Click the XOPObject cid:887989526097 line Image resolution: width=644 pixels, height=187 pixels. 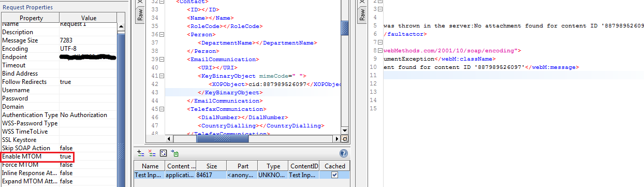pyautogui.click(x=274, y=84)
